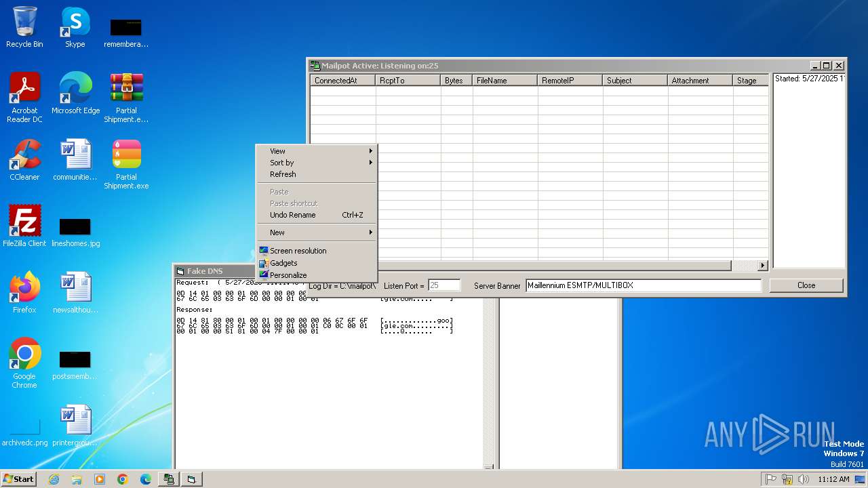Open Windows Explorer from the taskbar

coord(77,479)
